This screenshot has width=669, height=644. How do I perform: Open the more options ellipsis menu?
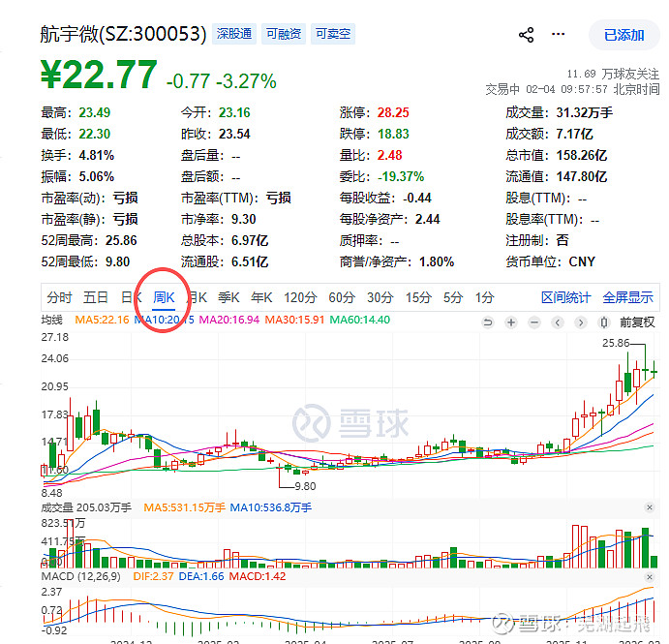click(558, 34)
